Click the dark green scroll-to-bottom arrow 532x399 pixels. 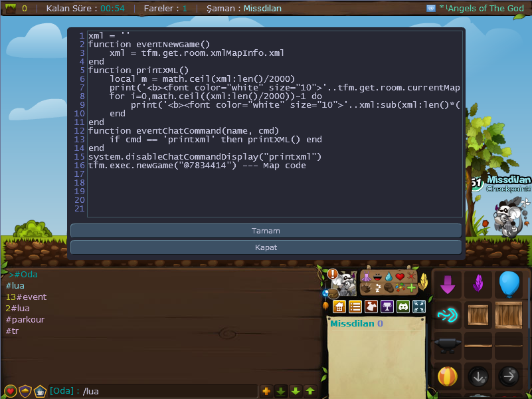pyautogui.click(x=281, y=391)
